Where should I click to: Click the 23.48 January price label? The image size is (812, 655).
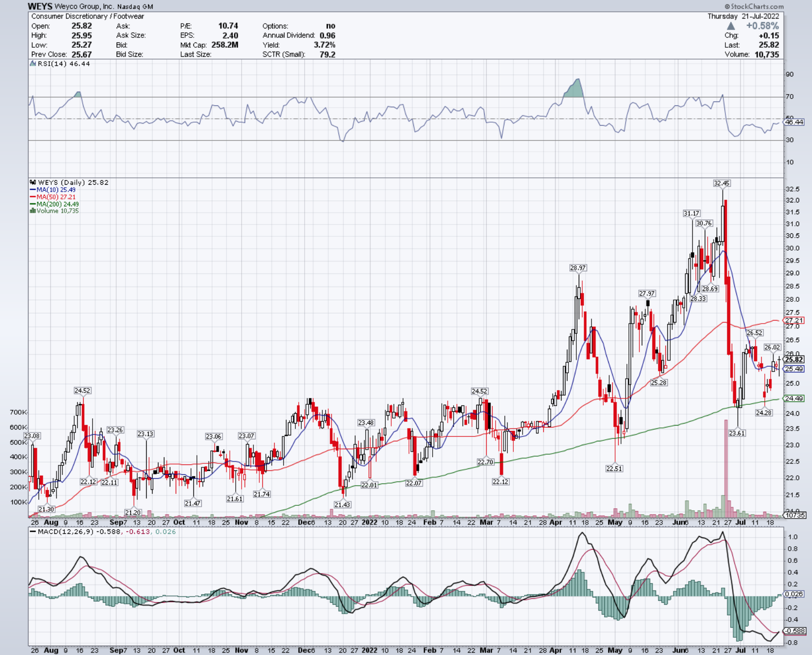(x=366, y=423)
